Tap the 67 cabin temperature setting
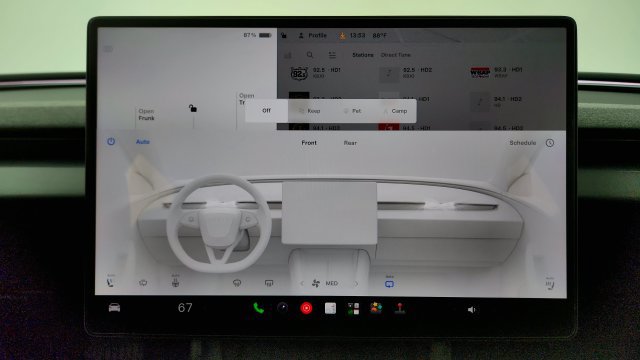This screenshot has width=640, height=360. coord(185,308)
